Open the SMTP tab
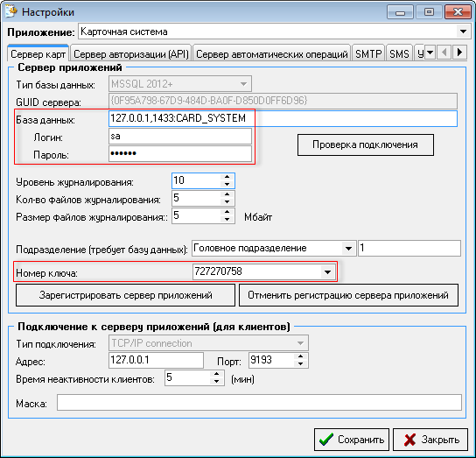The width and height of the screenshot is (476, 458). (368, 54)
